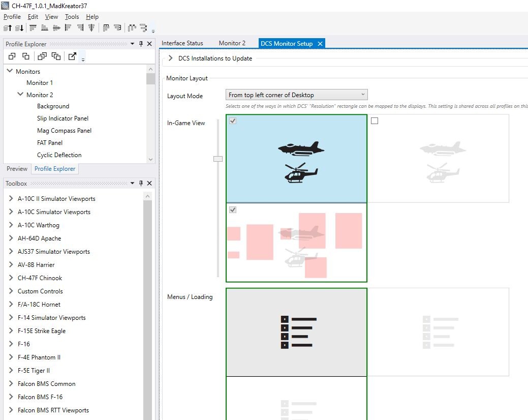Click the open-external arrow icon in Profile Explorer
The width and height of the screenshot is (528, 420).
coord(72,56)
